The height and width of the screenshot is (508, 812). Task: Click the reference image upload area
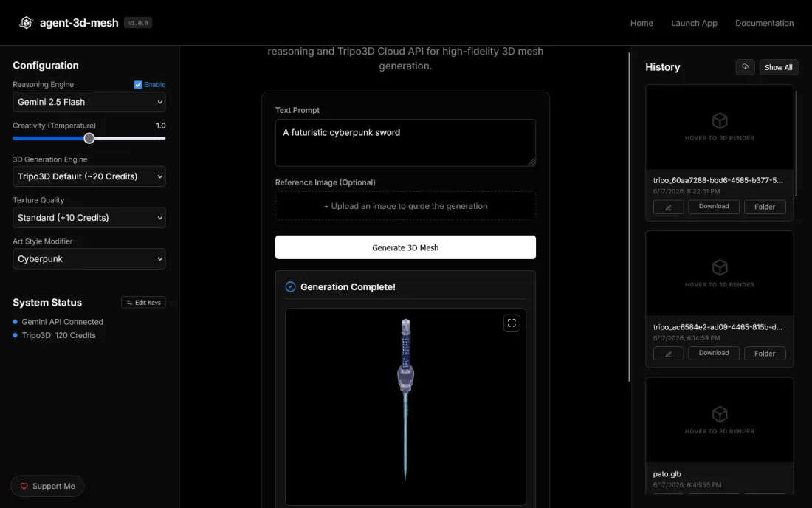[x=405, y=206]
